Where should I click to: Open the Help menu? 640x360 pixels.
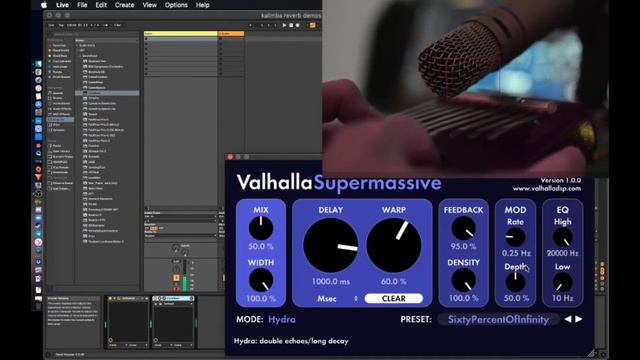click(202, 5)
